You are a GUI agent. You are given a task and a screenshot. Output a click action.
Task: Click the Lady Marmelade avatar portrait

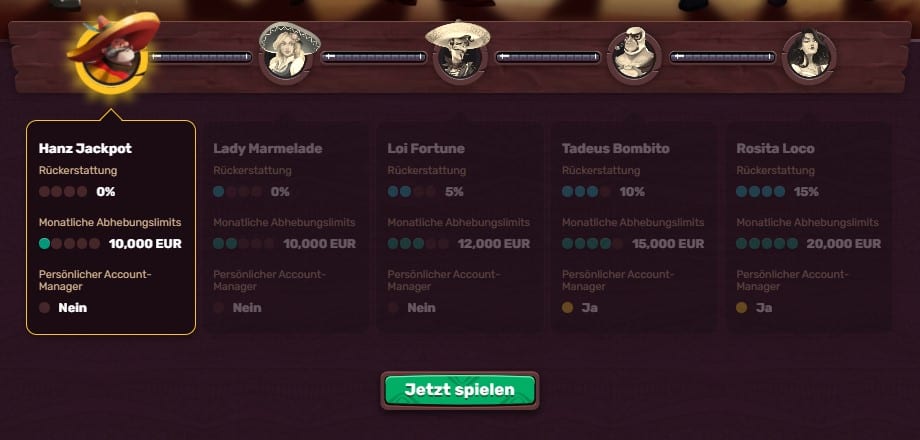click(x=288, y=54)
